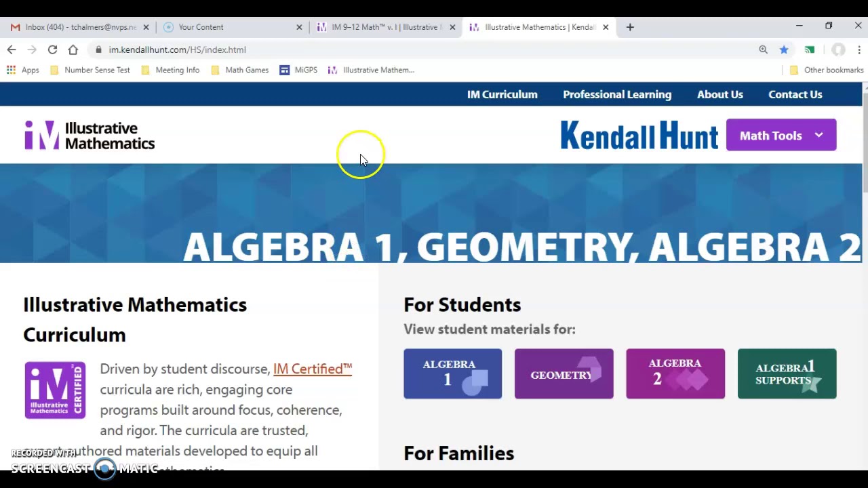The width and height of the screenshot is (868, 488).
Task: Click the For Families heading
Action: pyautogui.click(x=459, y=453)
